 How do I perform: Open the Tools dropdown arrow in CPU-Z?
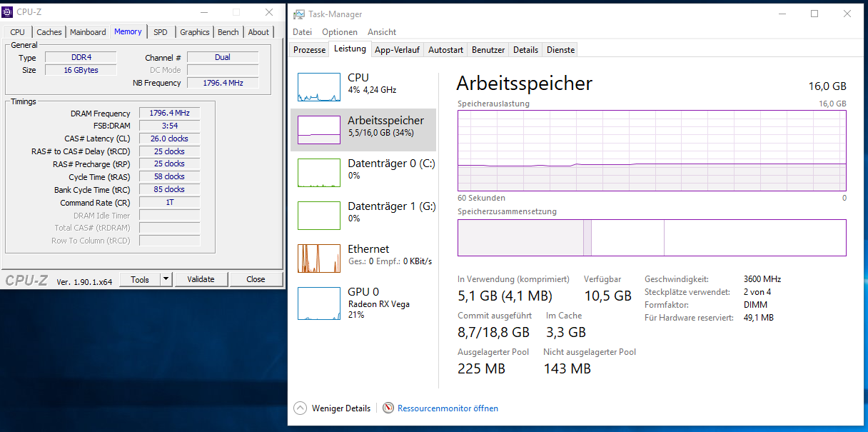coord(166,279)
